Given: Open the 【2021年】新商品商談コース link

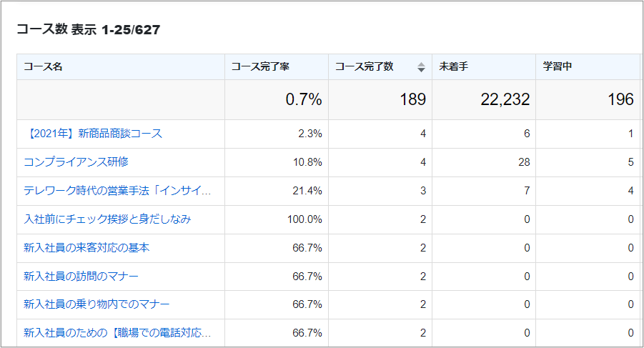Looking at the screenshot, I should point(93,134).
